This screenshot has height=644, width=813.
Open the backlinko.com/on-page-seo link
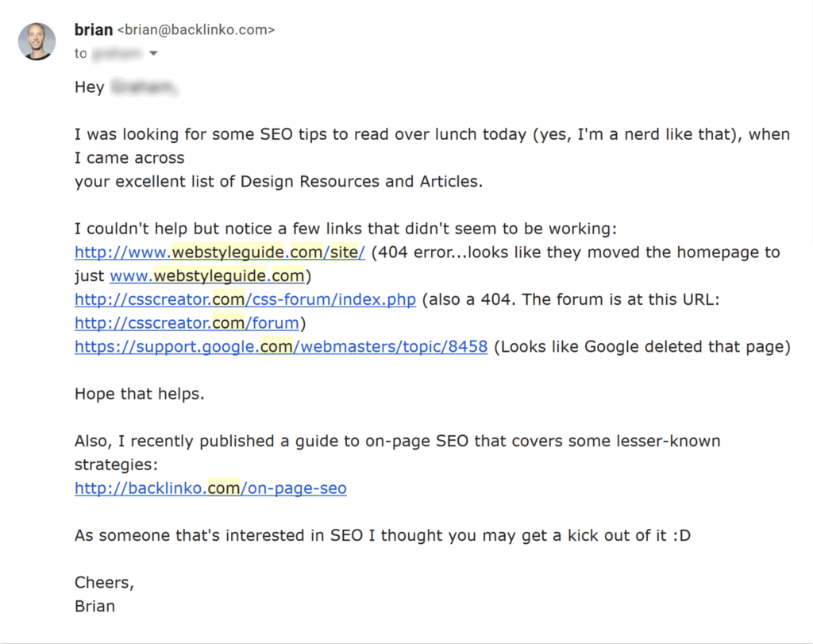point(210,488)
